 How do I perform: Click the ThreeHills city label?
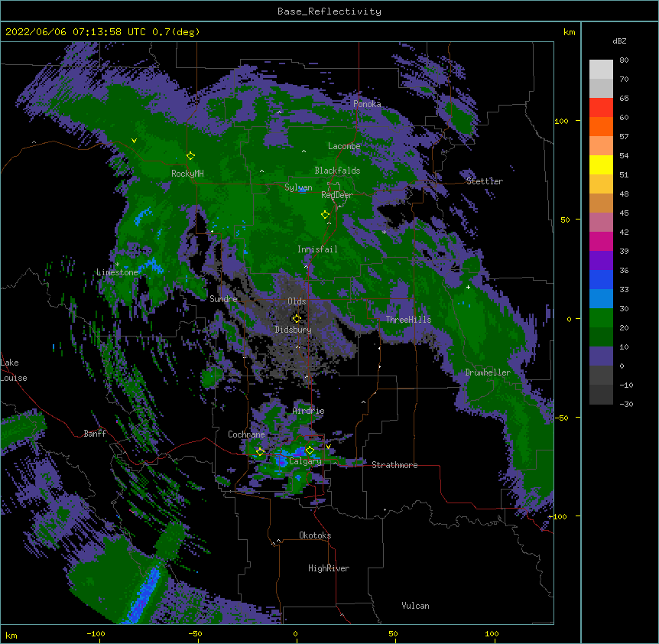(408, 320)
